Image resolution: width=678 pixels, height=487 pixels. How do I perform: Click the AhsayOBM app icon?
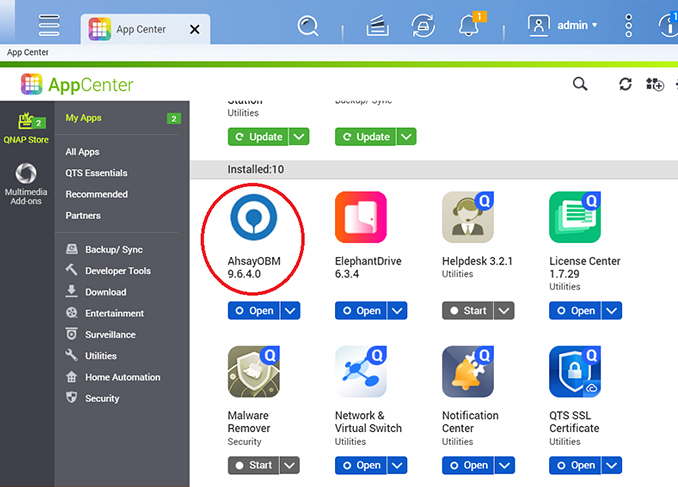pyautogui.click(x=254, y=217)
